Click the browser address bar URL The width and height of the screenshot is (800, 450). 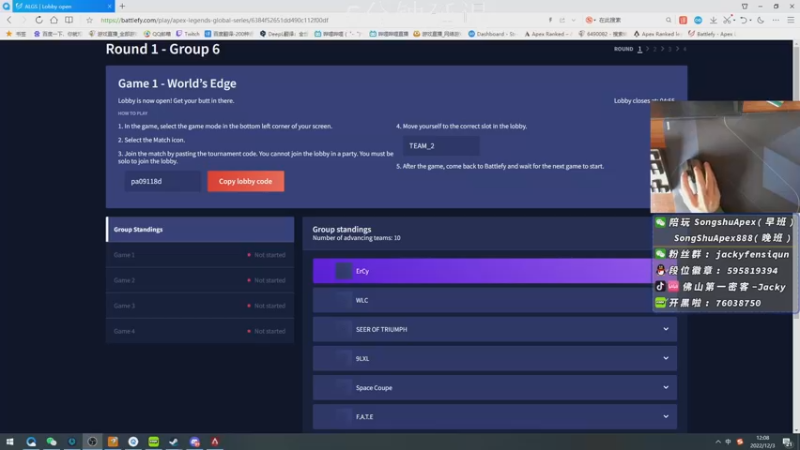[x=214, y=20]
